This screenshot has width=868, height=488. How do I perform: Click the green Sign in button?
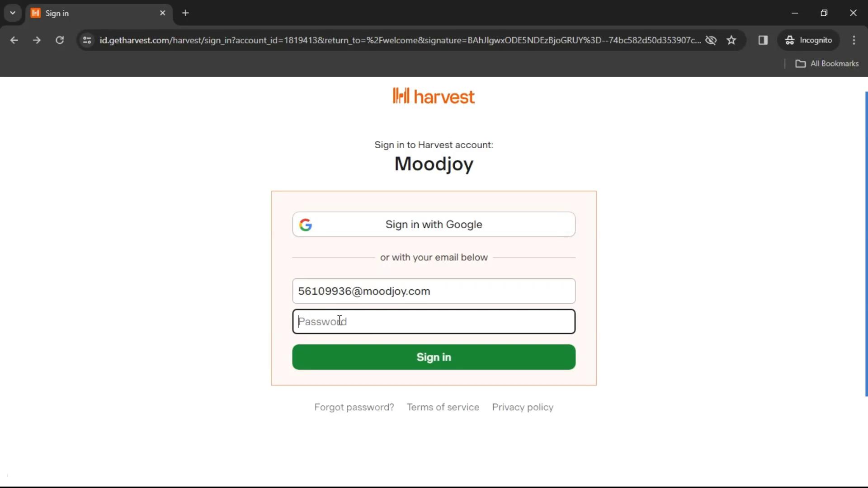(434, 357)
